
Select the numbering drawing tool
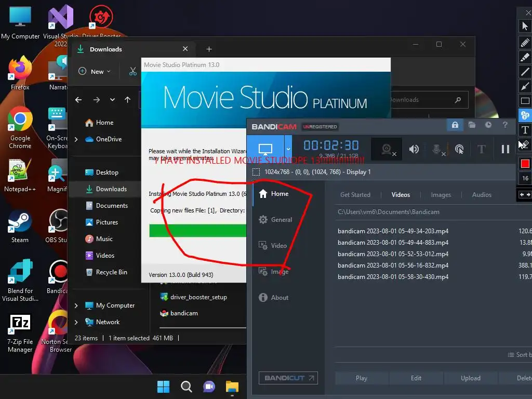pos(525,115)
